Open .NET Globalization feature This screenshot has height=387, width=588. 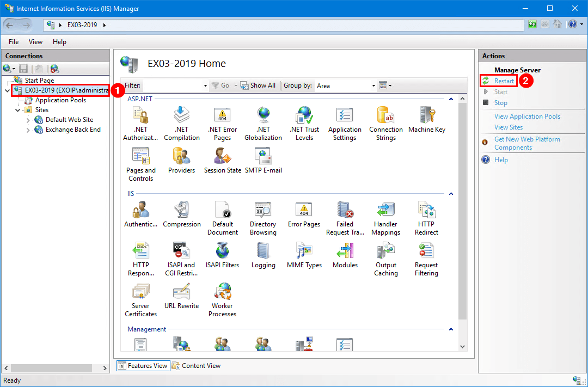pos(264,123)
